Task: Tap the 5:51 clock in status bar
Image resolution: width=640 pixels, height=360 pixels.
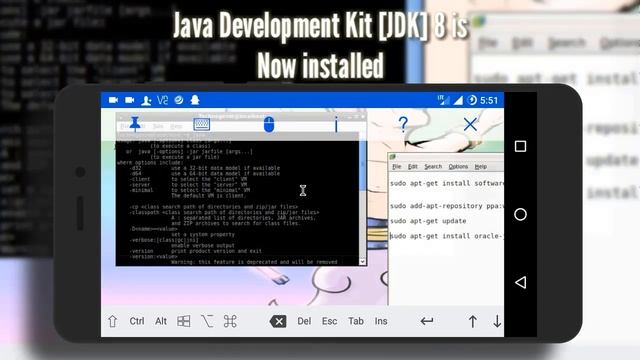Action: [x=489, y=100]
